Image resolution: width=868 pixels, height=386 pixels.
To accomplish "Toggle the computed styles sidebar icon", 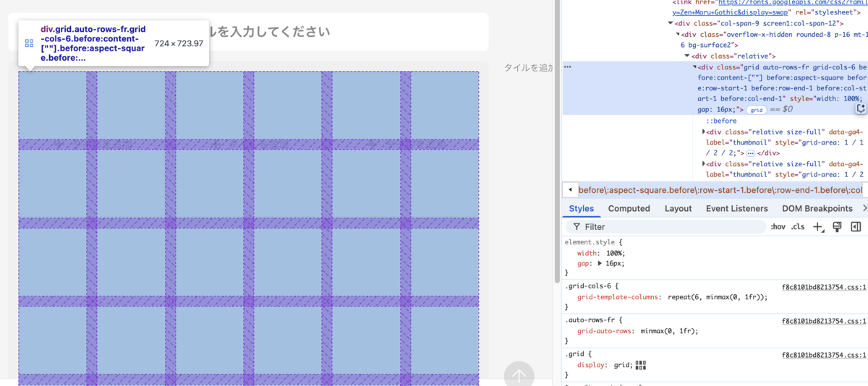I will [856, 227].
